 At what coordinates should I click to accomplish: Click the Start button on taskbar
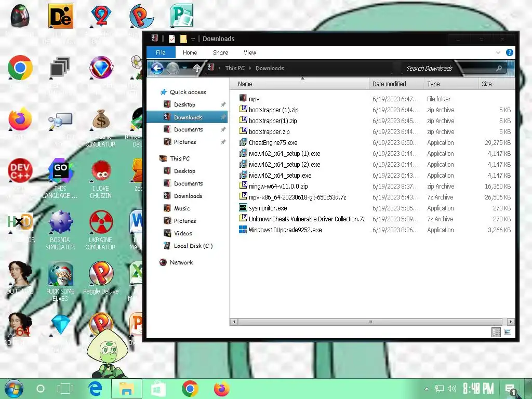click(14, 389)
